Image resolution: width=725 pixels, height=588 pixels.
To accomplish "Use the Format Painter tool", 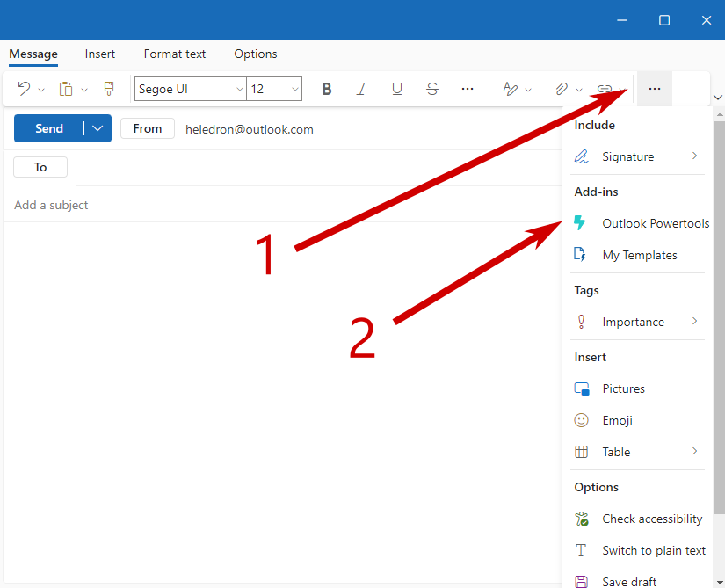I will pos(109,89).
